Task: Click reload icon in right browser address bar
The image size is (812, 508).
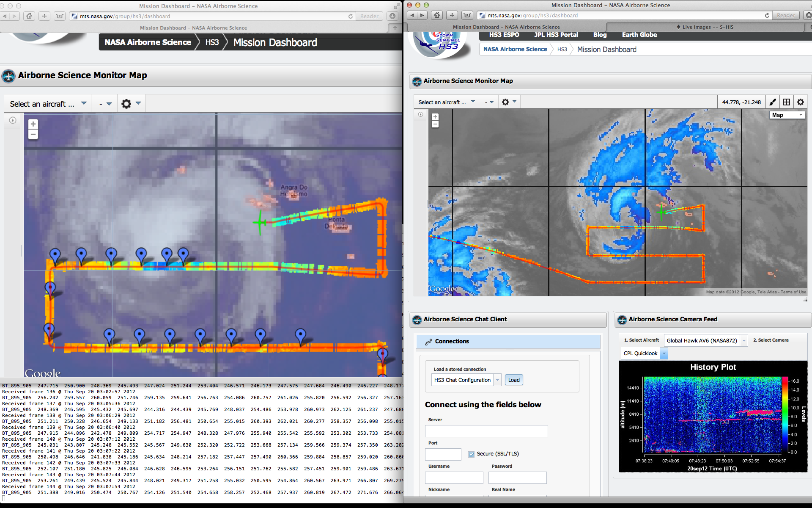Action: tap(767, 16)
